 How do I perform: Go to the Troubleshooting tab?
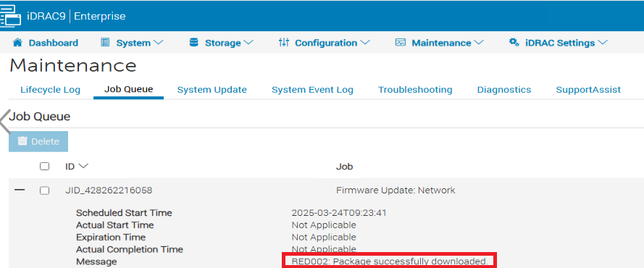point(415,90)
